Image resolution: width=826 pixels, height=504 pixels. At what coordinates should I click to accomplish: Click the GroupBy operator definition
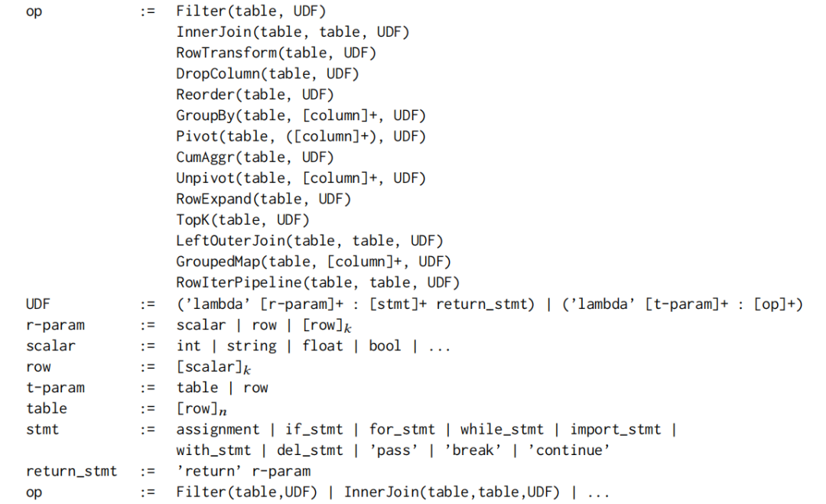301,115
